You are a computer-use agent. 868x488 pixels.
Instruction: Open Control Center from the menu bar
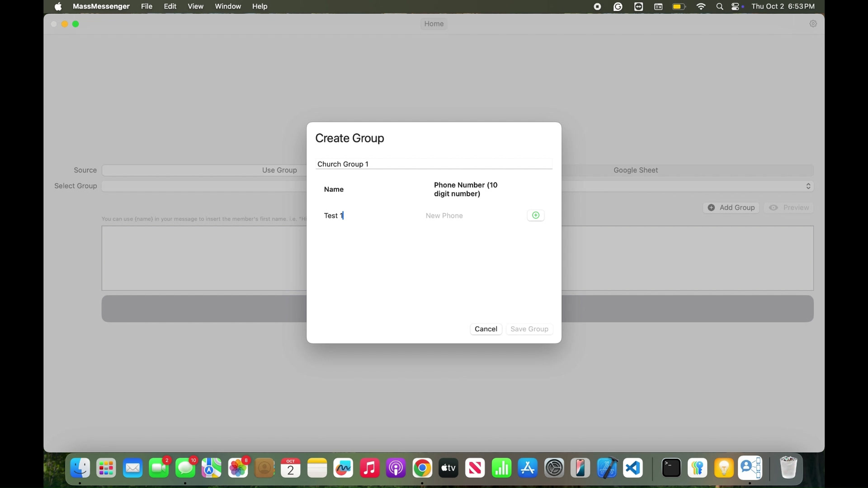(x=736, y=6)
